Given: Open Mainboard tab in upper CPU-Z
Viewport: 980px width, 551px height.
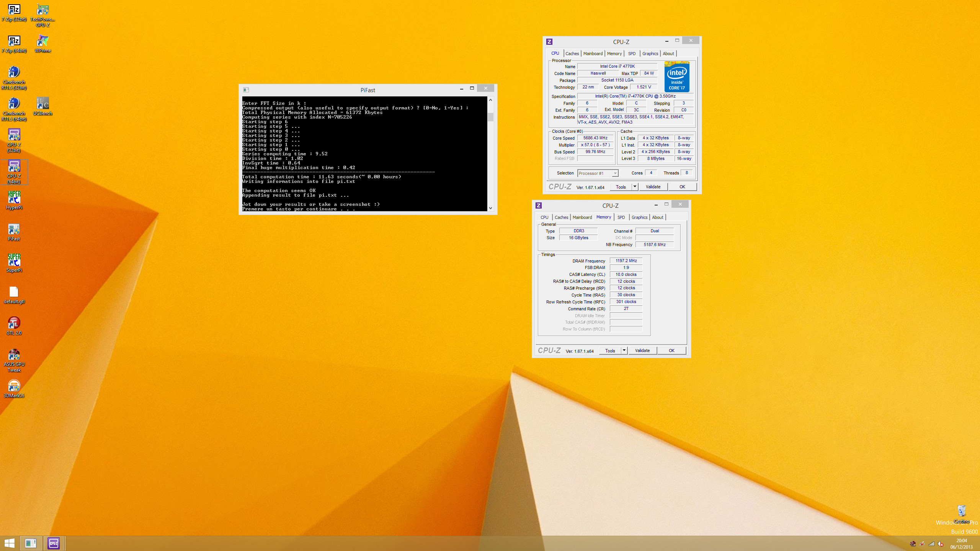Looking at the screenshot, I should 593,54.
